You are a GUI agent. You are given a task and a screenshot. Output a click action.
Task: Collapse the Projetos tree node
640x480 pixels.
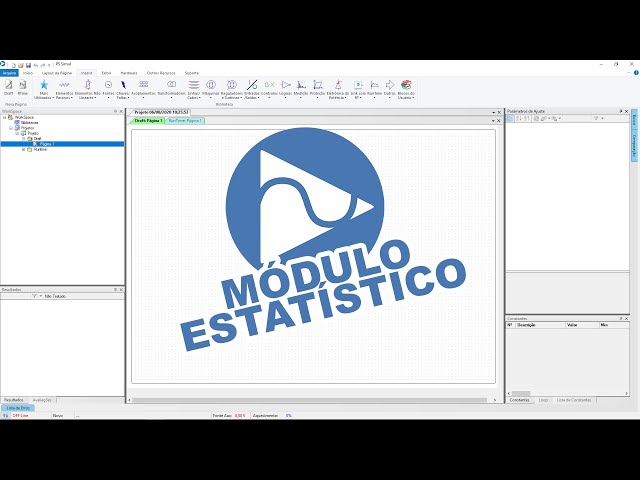click(11, 128)
